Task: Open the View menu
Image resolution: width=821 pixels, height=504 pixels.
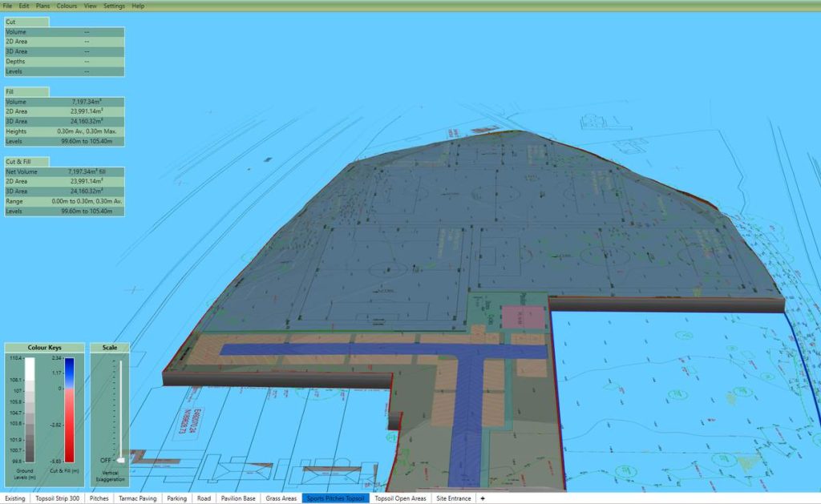Action: 90,6
